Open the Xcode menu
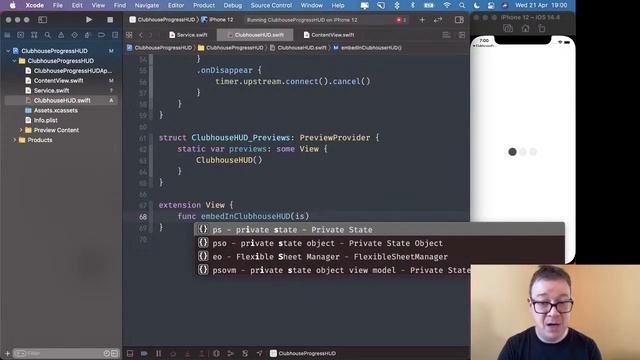This screenshot has width=640, height=360. coord(34,5)
